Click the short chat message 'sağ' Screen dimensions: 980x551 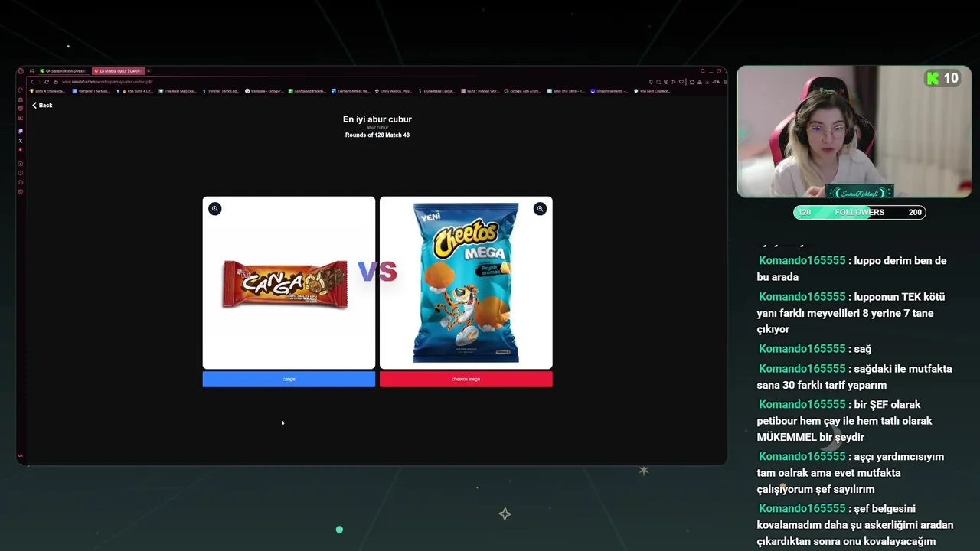(x=815, y=349)
